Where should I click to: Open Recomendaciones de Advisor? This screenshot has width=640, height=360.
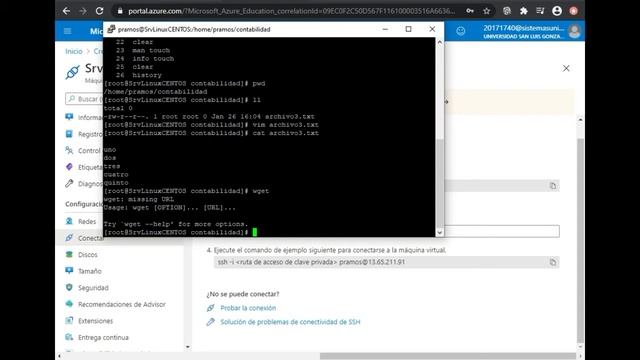tap(122, 304)
